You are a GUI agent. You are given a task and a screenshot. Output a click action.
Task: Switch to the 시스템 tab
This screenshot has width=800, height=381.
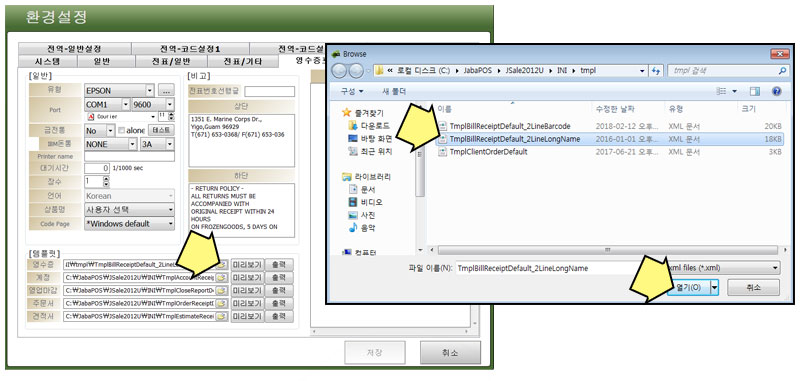pos(47,62)
